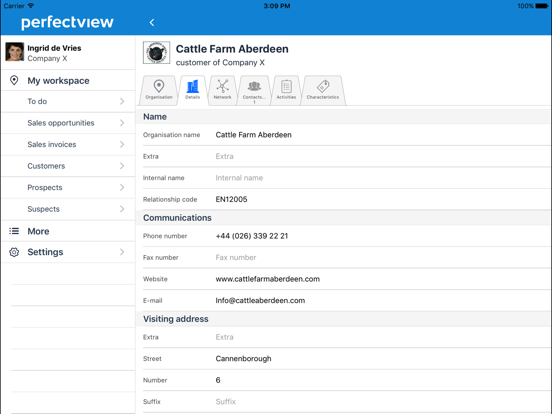Expand the Sales opportunities chevron
The height and width of the screenshot is (414, 552).
[122, 123]
